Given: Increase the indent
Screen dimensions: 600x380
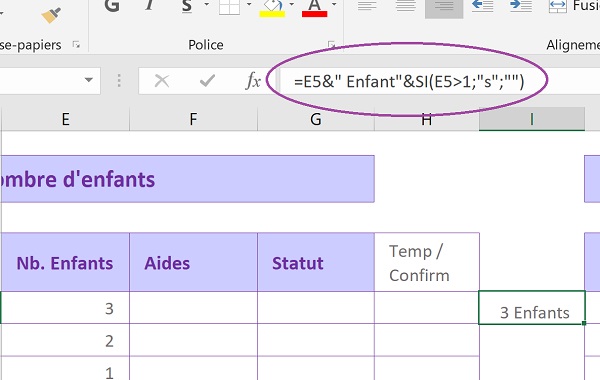Looking at the screenshot, I should tap(521, 7).
